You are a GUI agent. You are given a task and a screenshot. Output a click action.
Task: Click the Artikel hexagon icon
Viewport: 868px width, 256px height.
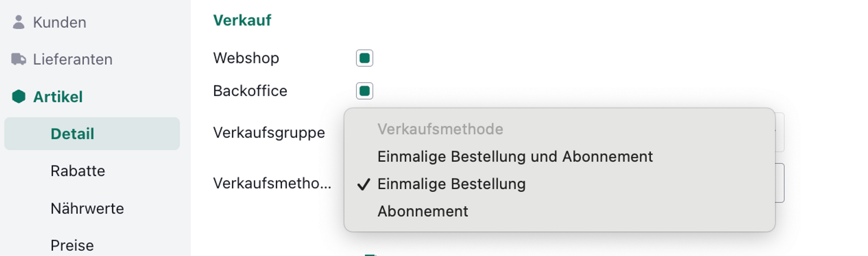tap(19, 97)
